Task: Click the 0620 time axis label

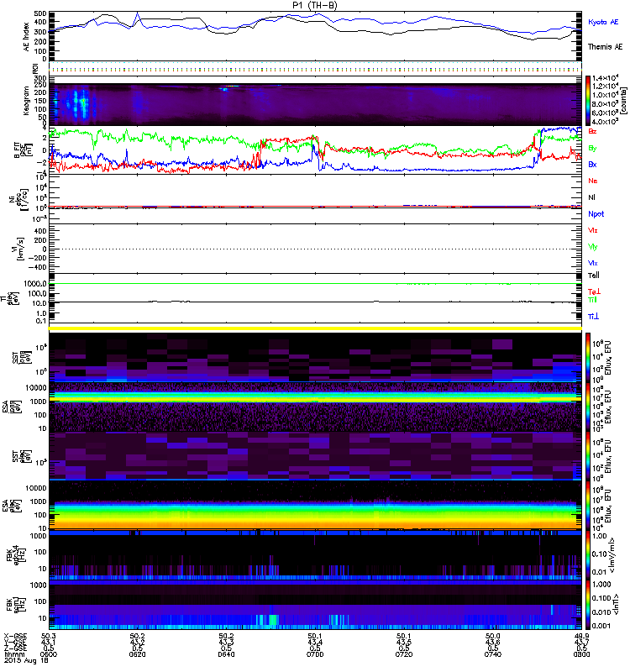Action: coord(137,654)
